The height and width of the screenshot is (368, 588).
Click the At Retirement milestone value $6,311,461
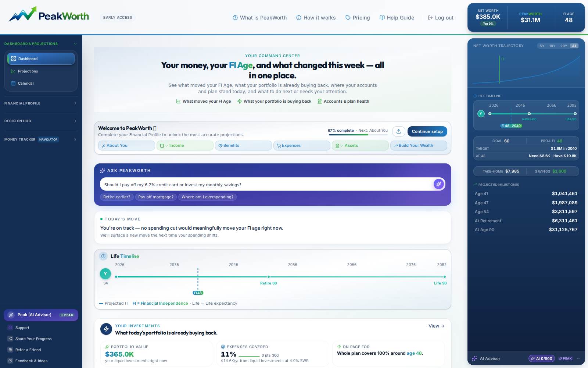564,221
